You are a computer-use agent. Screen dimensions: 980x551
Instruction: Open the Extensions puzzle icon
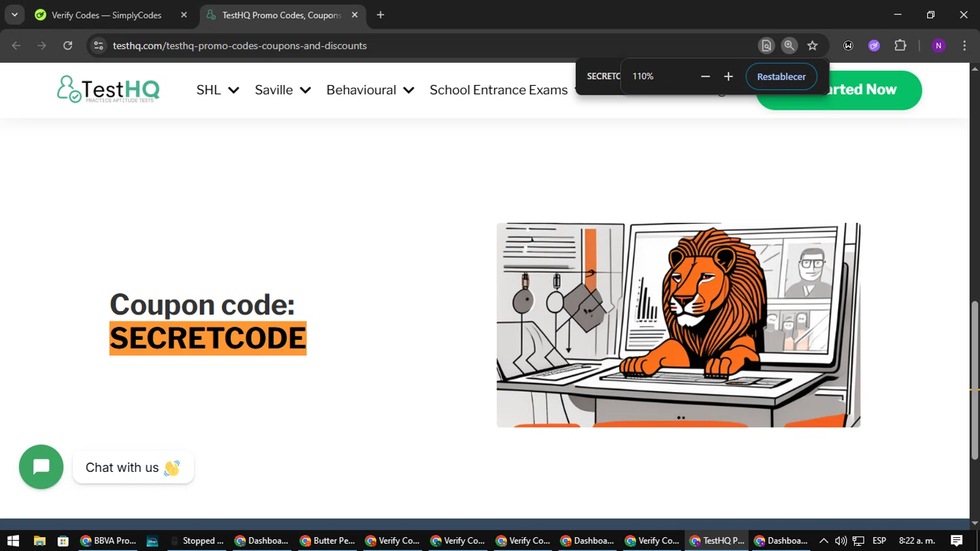(900, 46)
